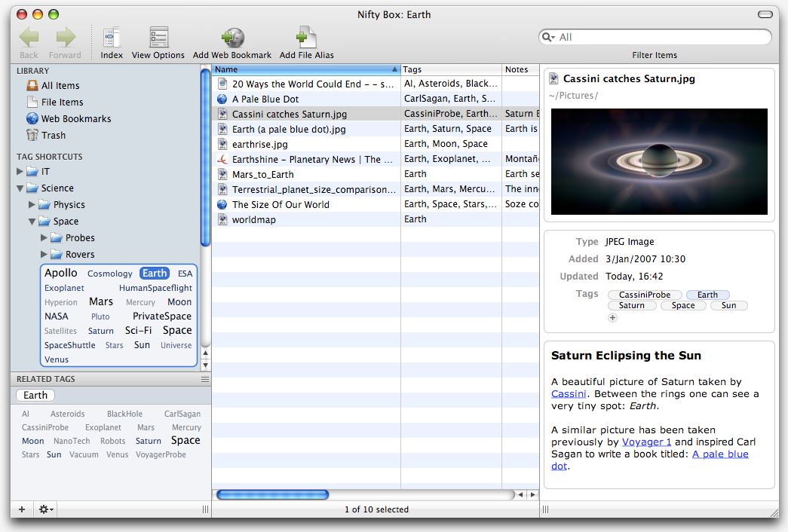Open the gear action menu
Screen dimensions: 788x532
click(44, 509)
